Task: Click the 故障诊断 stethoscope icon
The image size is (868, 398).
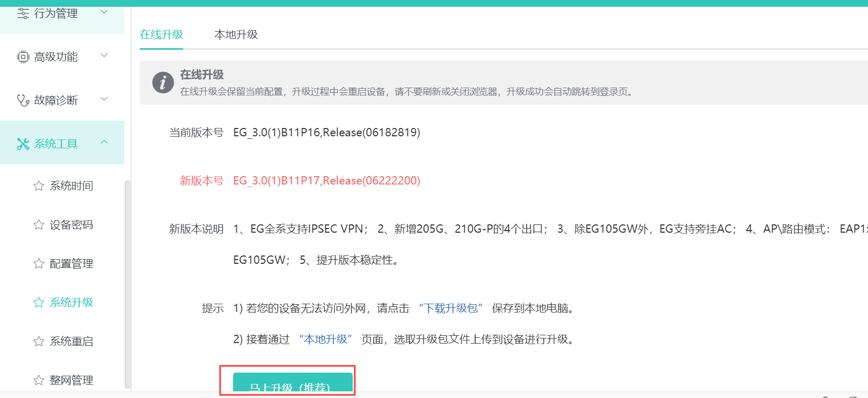Action: [23, 100]
